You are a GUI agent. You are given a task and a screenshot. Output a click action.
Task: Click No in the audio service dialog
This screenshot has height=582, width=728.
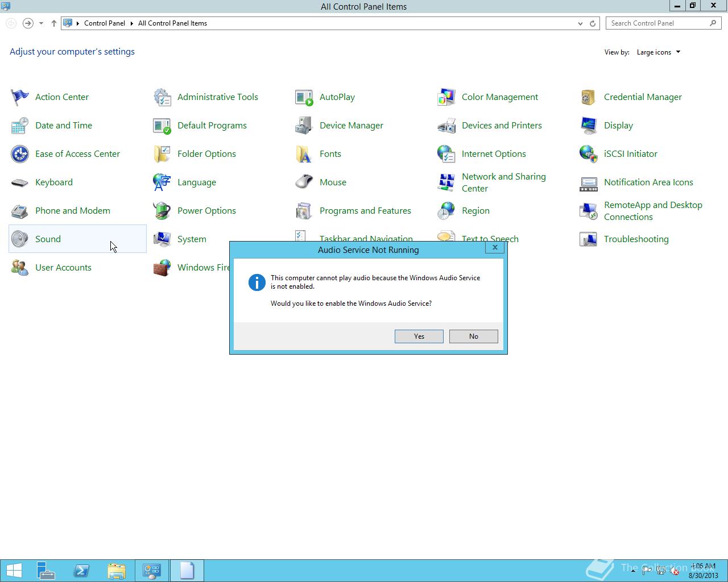(x=474, y=336)
